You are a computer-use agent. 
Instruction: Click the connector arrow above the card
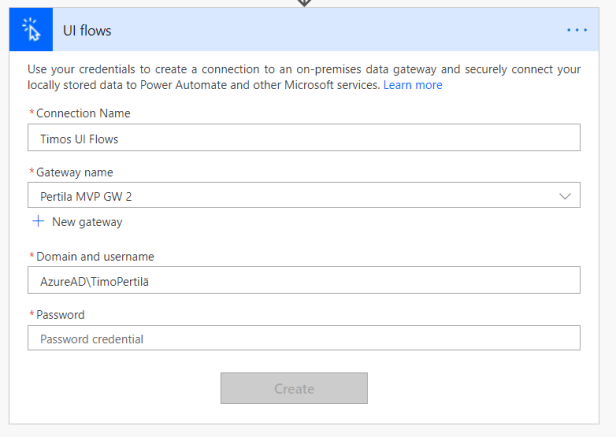coord(305,3)
